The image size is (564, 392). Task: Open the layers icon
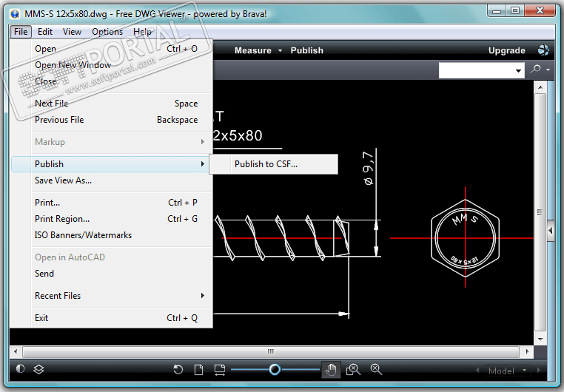[x=38, y=369]
